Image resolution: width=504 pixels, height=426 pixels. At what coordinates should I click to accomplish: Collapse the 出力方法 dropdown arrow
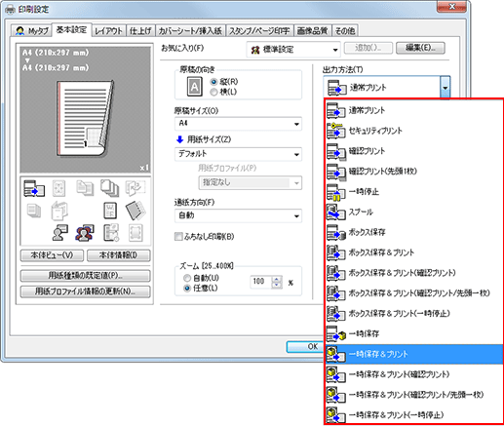446,87
